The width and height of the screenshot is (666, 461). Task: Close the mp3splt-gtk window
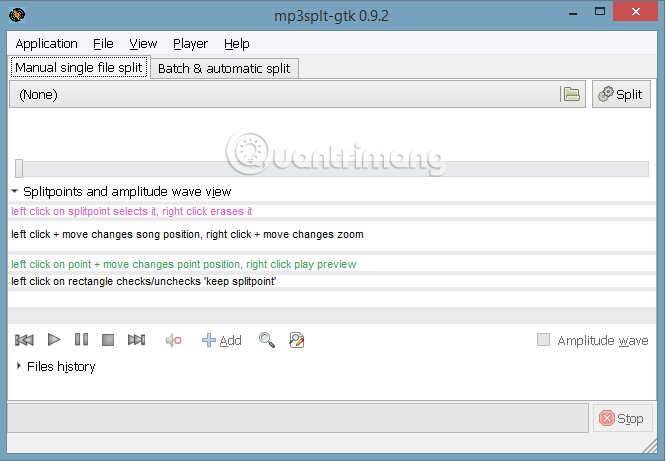pos(635,11)
